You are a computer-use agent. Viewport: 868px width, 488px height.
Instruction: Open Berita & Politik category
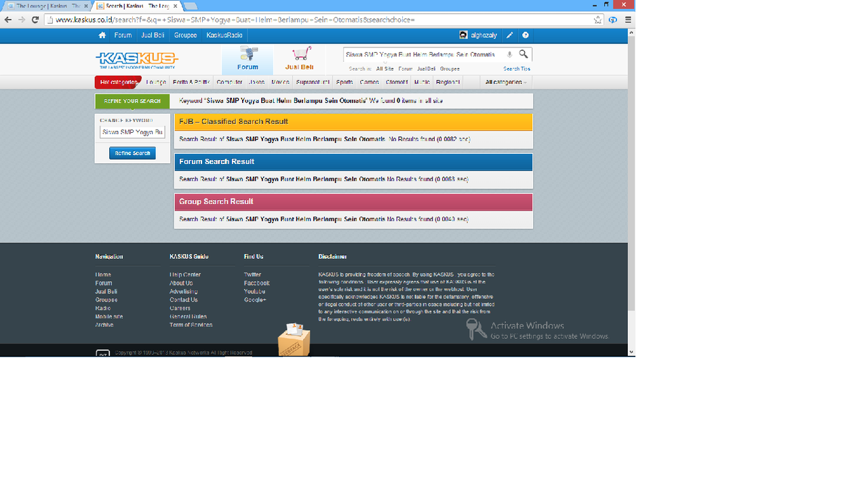191,82
